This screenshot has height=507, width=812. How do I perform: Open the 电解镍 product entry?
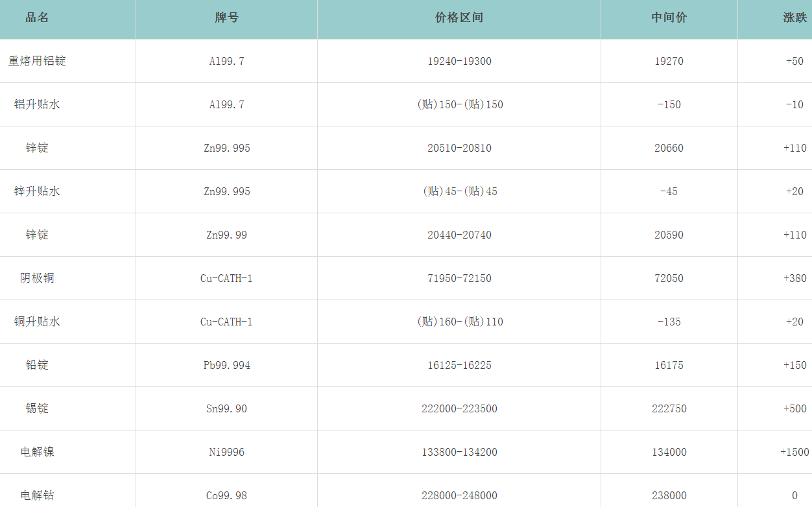click(37, 452)
